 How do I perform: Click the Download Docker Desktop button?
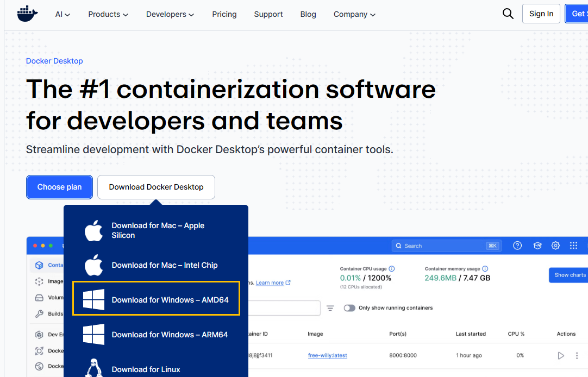[x=156, y=187]
